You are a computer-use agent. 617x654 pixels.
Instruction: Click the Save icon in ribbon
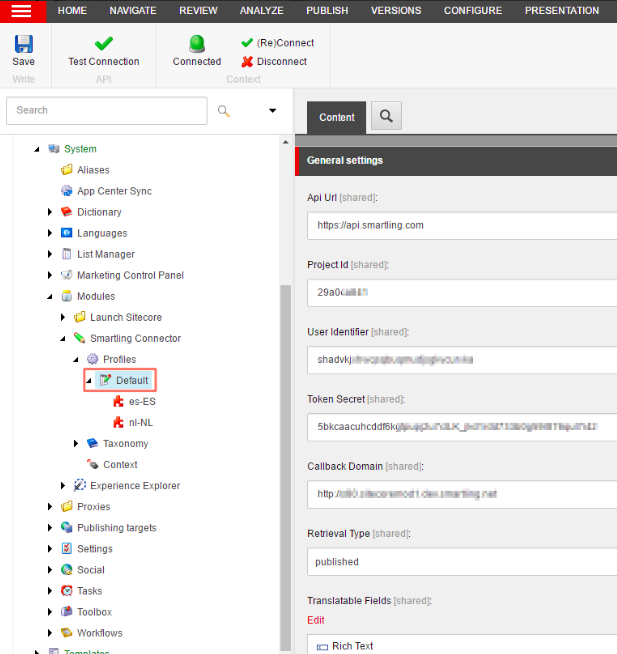click(x=23, y=45)
